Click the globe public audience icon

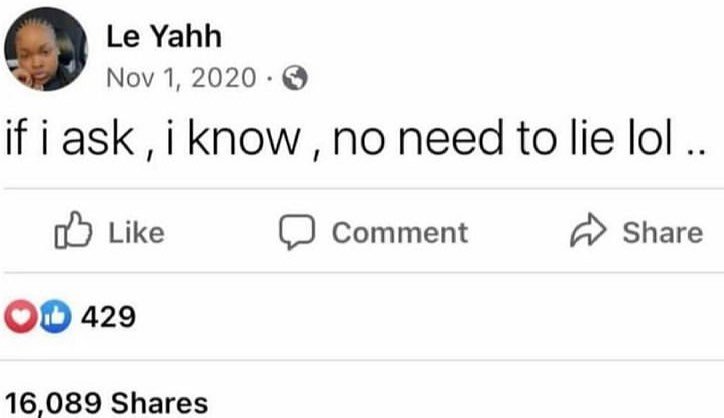(x=295, y=78)
